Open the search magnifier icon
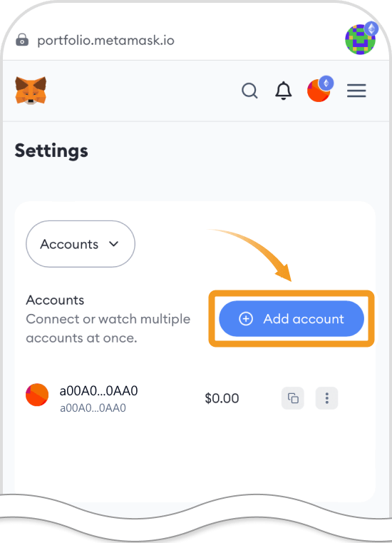 tap(249, 91)
